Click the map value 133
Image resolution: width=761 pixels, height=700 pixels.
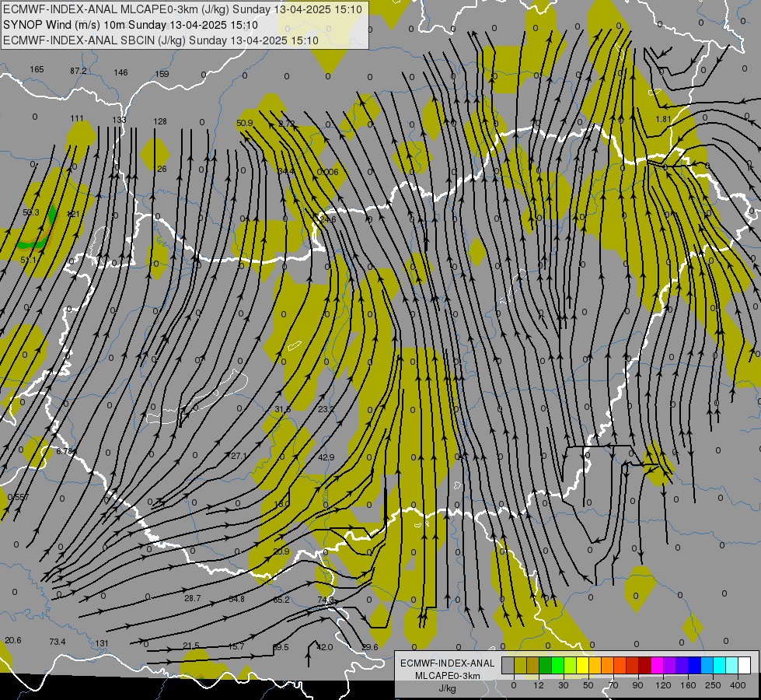[x=119, y=120]
